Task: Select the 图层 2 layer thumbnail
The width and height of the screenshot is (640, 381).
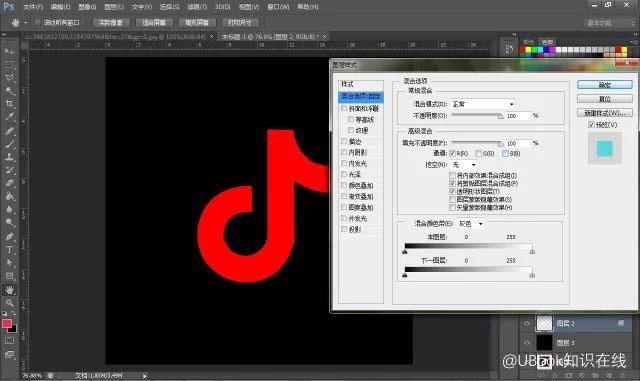Action: pyautogui.click(x=544, y=323)
